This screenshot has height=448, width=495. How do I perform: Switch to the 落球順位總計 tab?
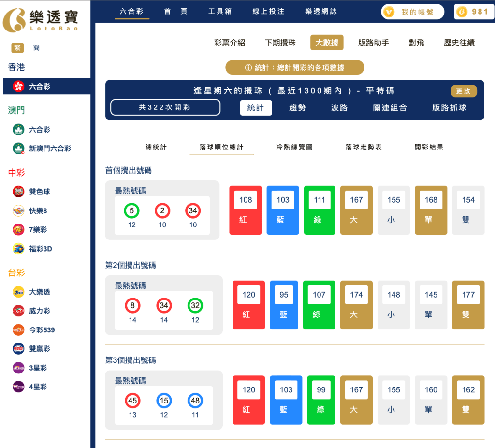point(221,147)
